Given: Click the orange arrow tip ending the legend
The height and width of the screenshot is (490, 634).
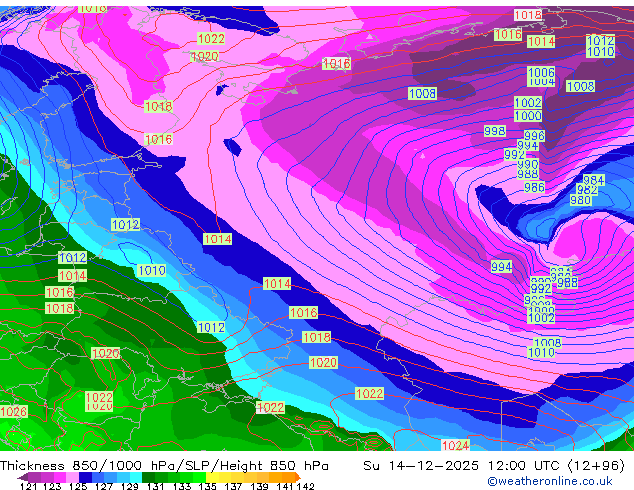Looking at the screenshot, I should click(298, 477).
